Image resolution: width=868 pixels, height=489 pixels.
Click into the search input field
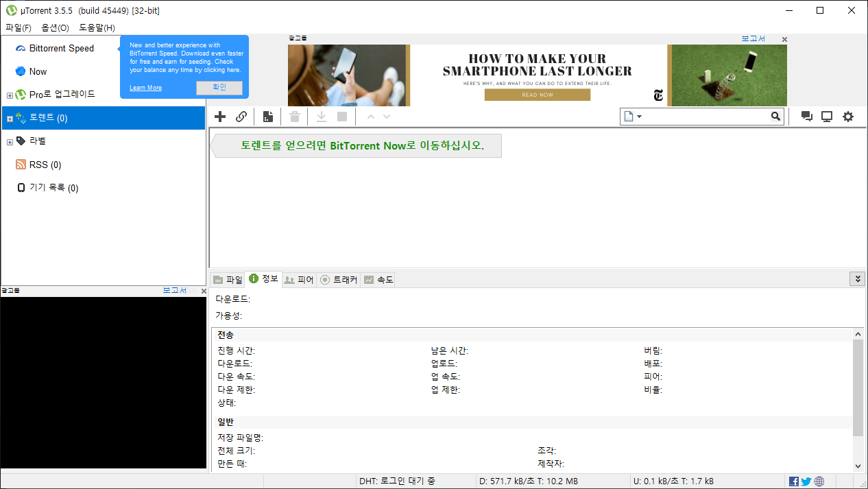[706, 117]
